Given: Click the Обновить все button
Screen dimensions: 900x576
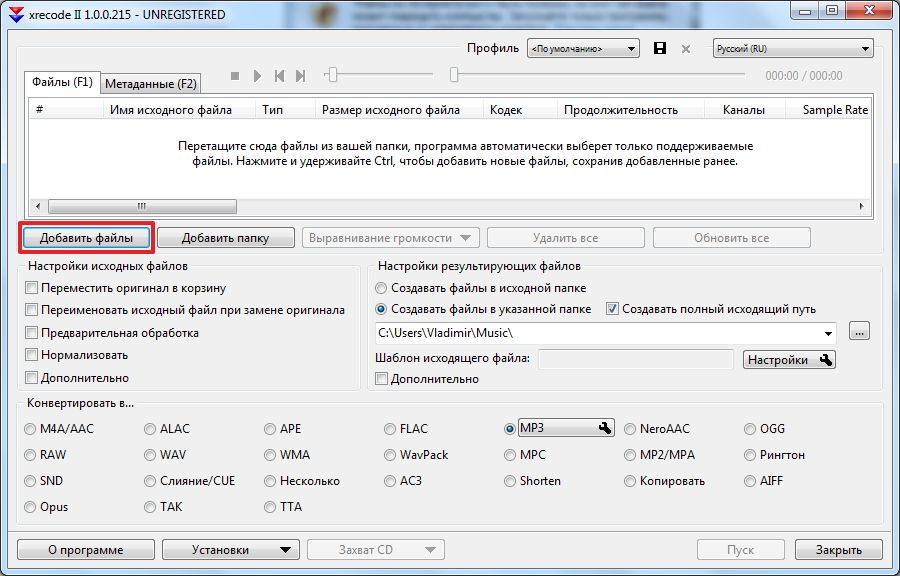Looking at the screenshot, I should point(732,238).
